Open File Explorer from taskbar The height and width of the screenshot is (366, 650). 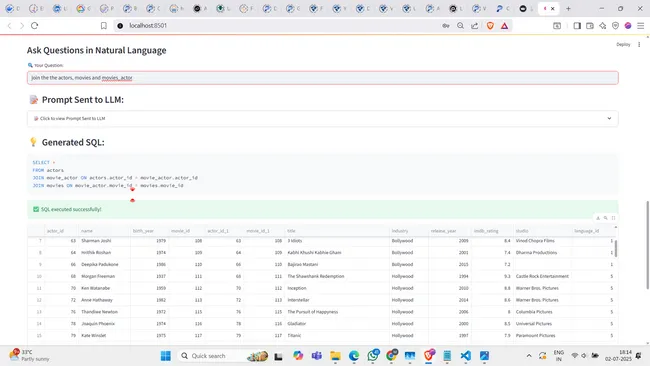pos(335,356)
